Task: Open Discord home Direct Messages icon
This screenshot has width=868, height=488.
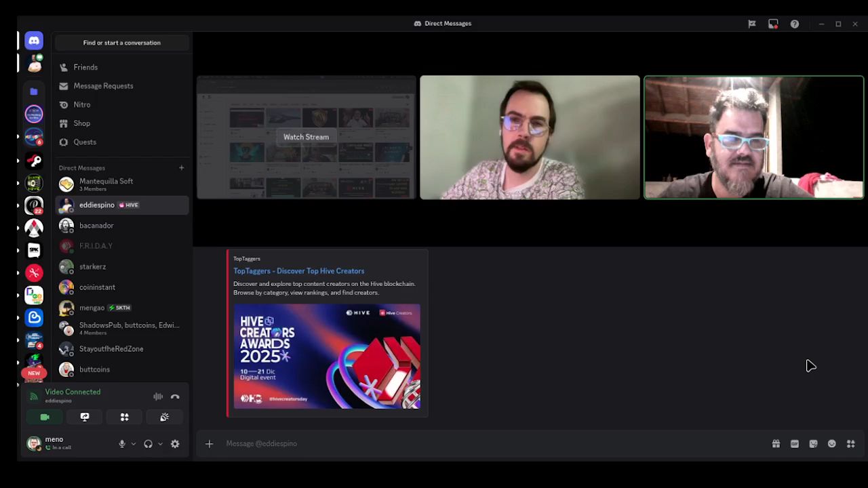Action: 34,41
